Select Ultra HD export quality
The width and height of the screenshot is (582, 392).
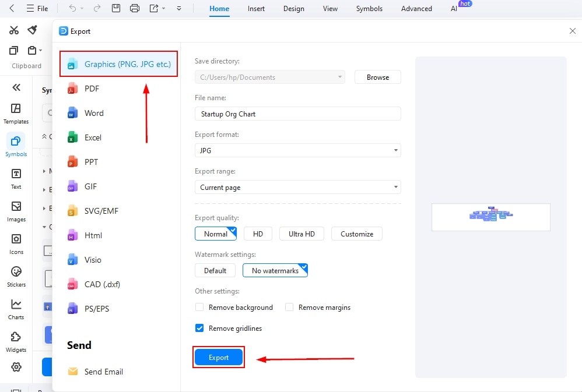coord(301,234)
